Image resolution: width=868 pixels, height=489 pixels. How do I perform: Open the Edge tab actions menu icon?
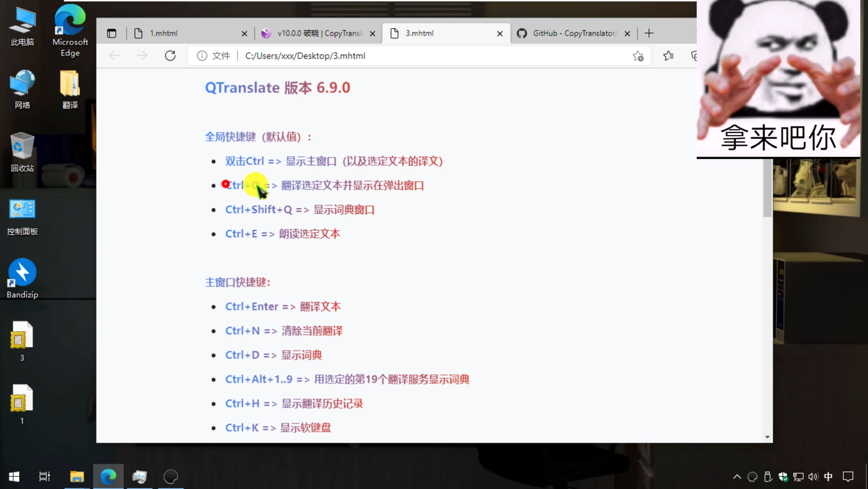(x=111, y=33)
